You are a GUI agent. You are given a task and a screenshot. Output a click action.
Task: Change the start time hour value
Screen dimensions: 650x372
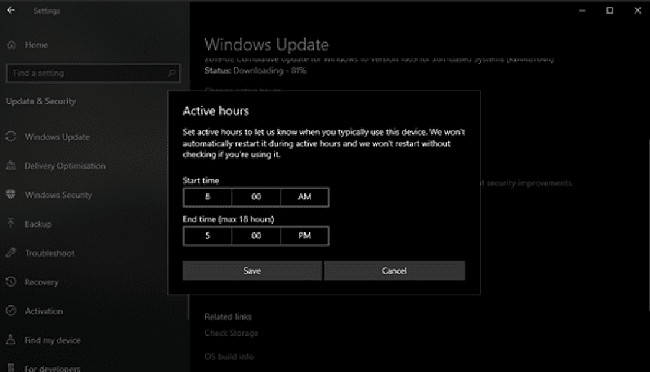[207, 197]
